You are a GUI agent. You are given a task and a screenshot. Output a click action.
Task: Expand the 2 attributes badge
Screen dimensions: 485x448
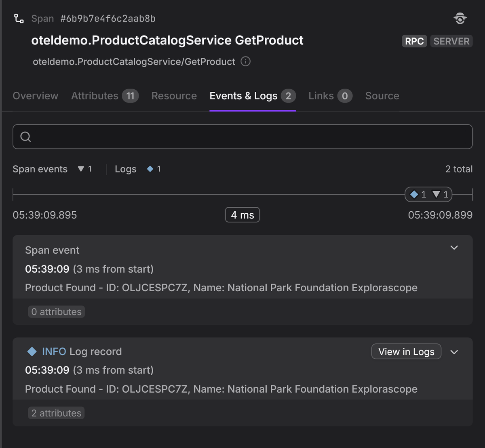click(56, 413)
